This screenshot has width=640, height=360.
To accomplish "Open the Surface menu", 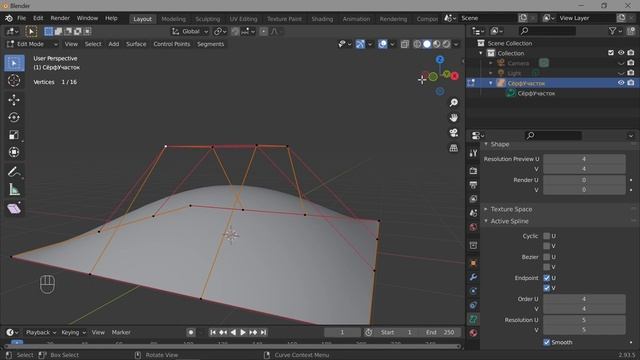I will click(136, 44).
